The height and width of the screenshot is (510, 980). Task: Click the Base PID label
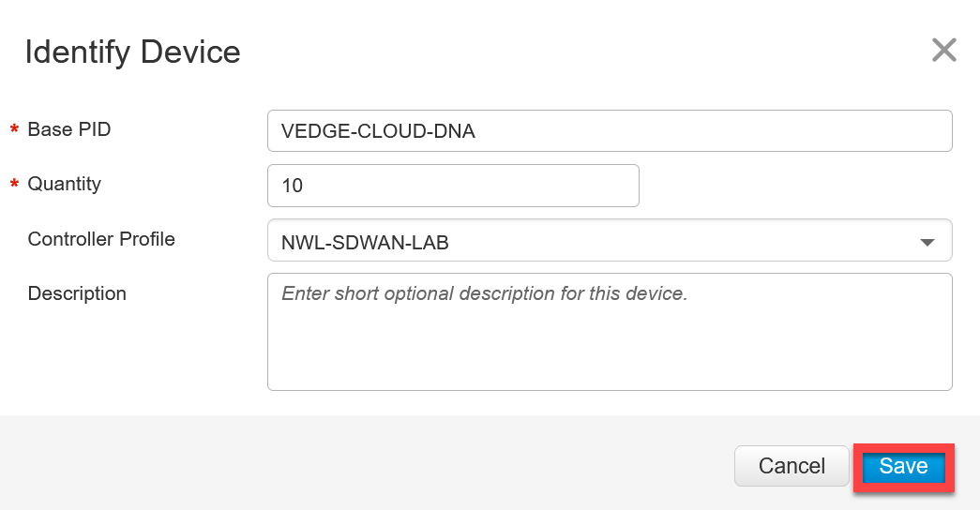coord(69,129)
